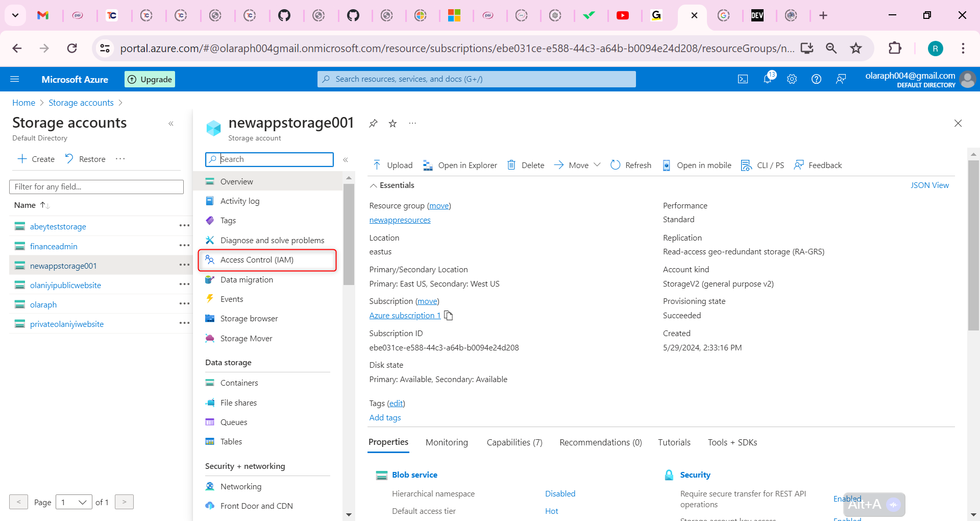Switch to the Tutorials tab

[674, 442]
